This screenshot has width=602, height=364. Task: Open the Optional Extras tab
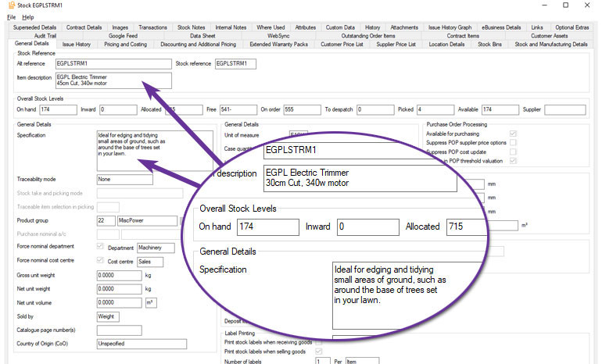click(572, 27)
